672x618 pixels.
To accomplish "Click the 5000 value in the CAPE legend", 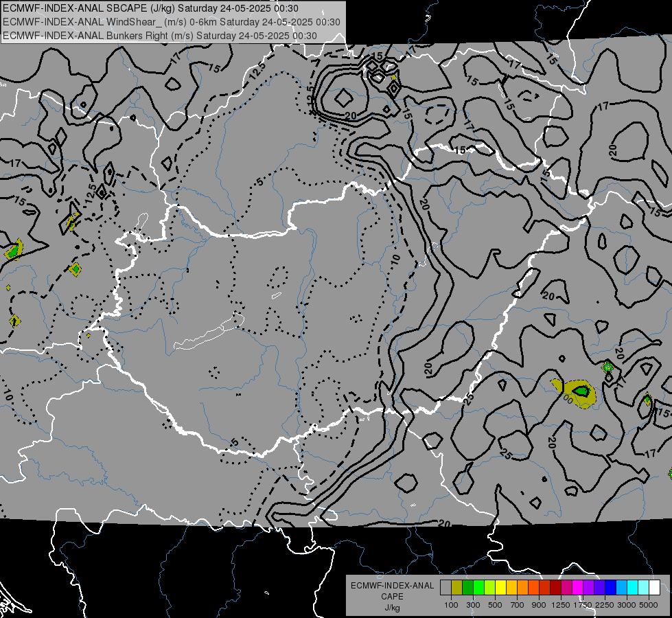I will [649, 605].
